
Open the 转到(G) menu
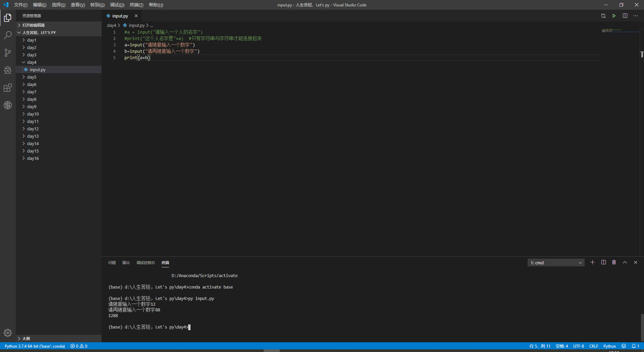97,5
